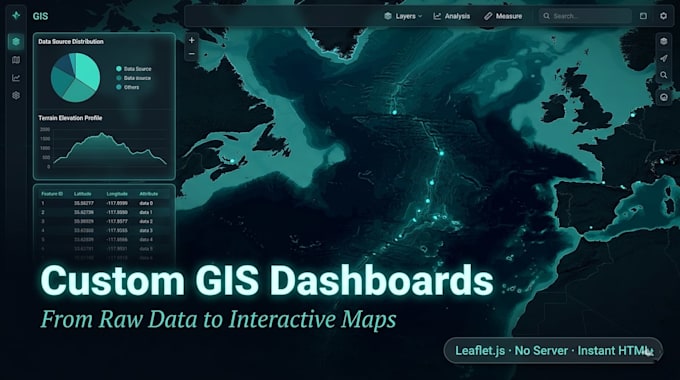Click the chart icon next to Analysis
This screenshot has width=680, height=380.
coord(437,16)
